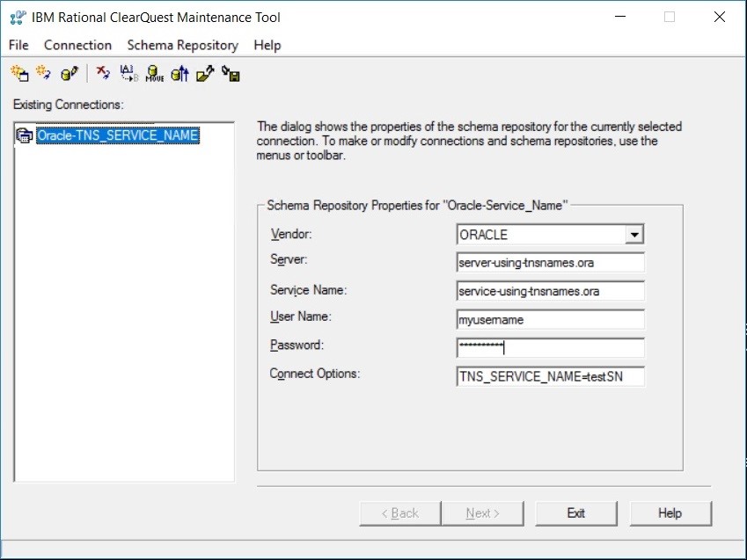Open the Connection menu
Screen dimensions: 747x560
[77, 45]
